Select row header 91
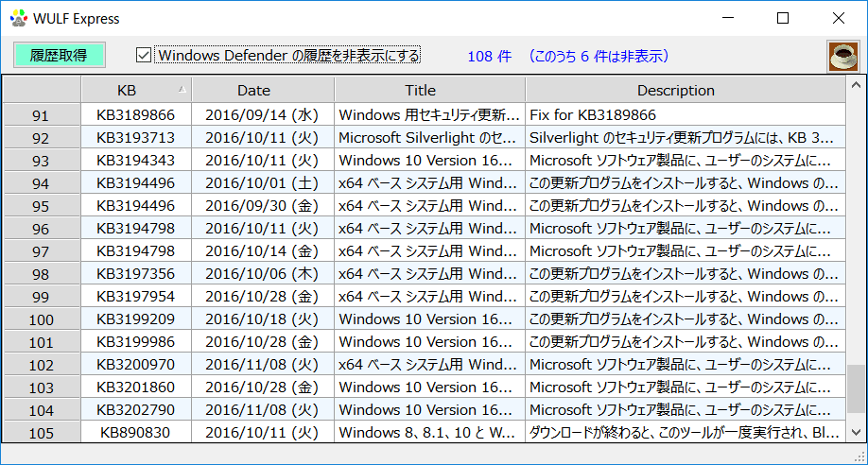Screen dimensions: 868x465 point(41,115)
